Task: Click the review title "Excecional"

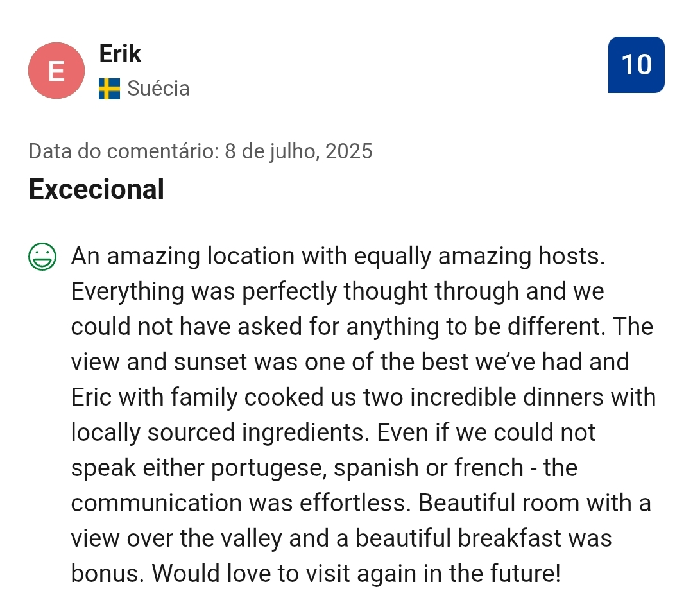Action: [97, 189]
